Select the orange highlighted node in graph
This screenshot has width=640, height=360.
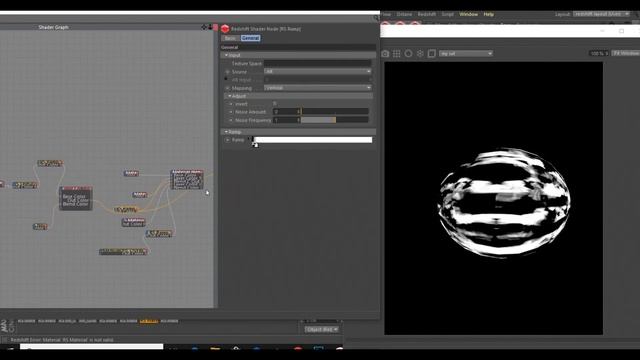126,209
